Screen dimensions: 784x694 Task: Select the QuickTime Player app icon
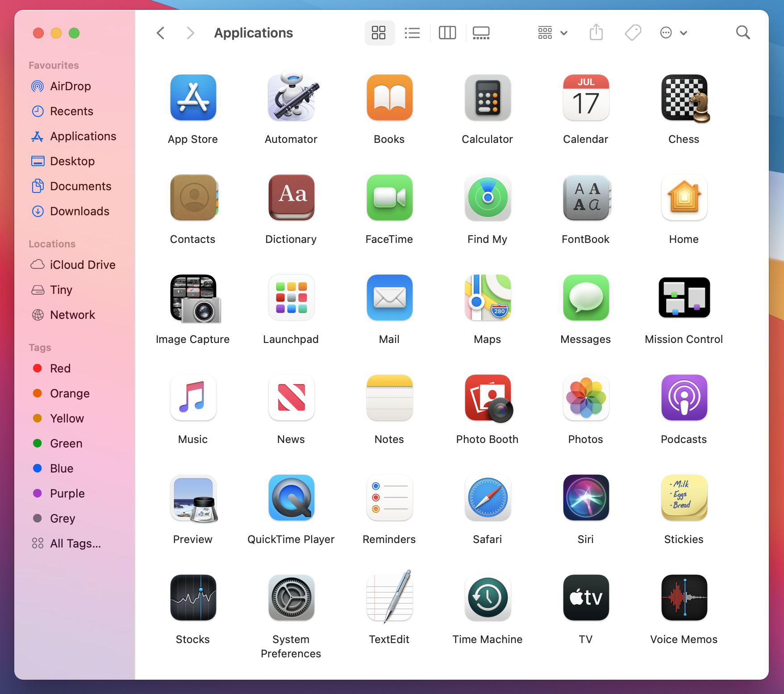pyautogui.click(x=291, y=498)
